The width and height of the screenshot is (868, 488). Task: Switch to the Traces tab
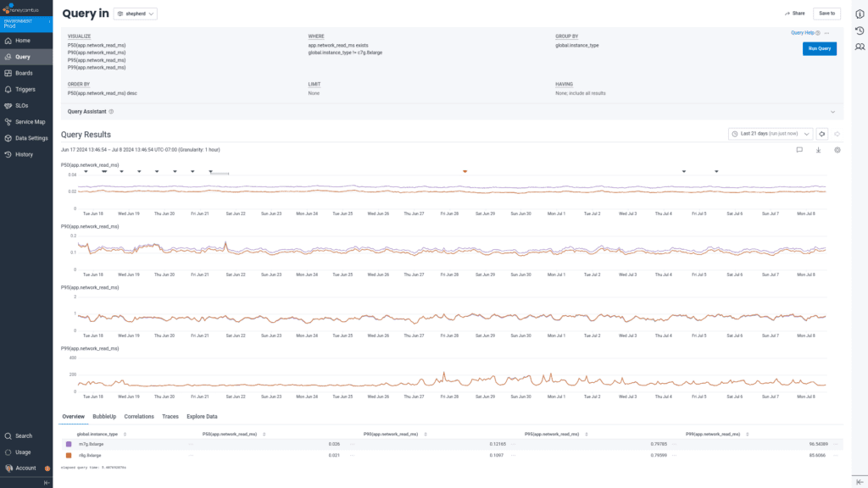[x=170, y=417]
